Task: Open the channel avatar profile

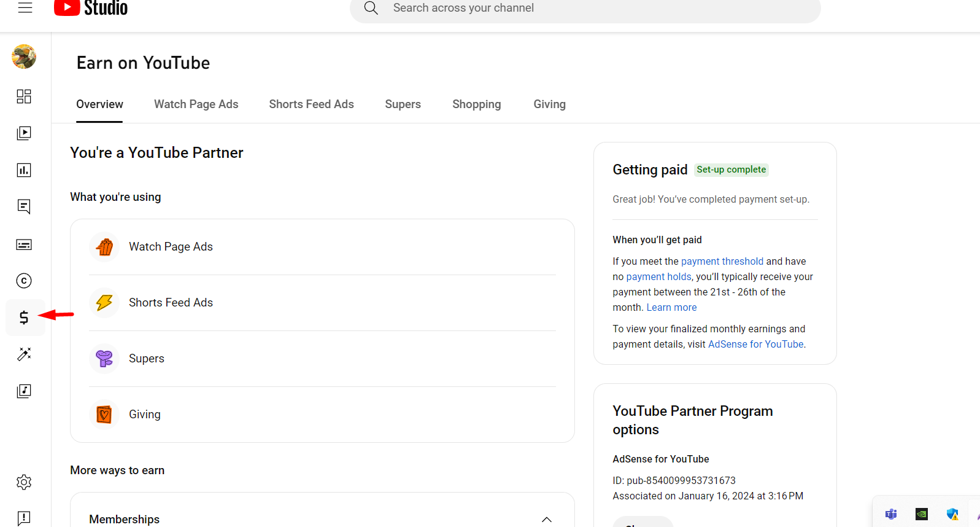Action: 24,57
